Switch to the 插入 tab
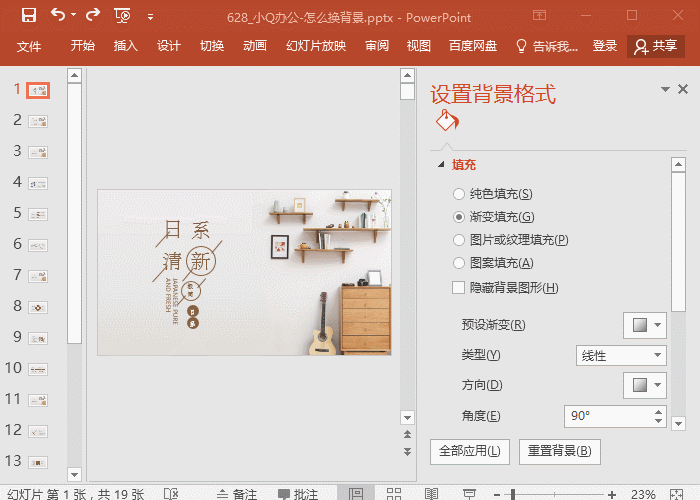Viewport: 700px width, 500px height. 125,46
